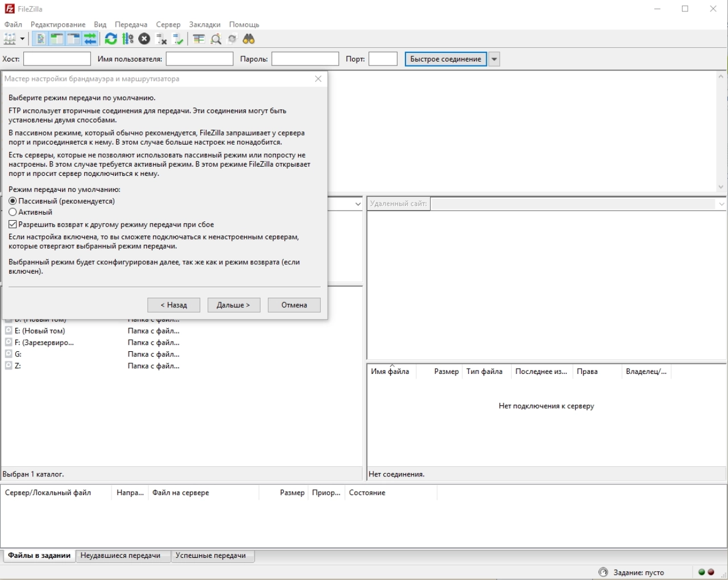Open the Передача menu
This screenshot has height=580, width=728.
[131, 24]
